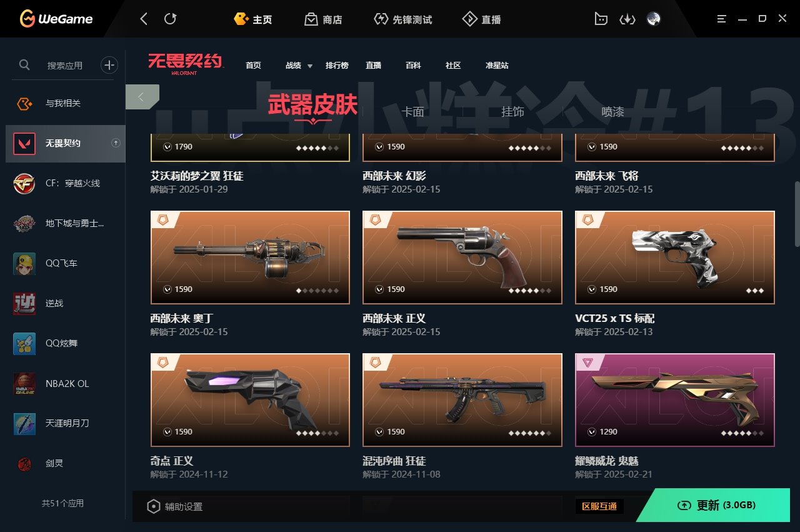
Task: Click the vertical scrollbar thumb of the skin list
Action: pyautogui.click(x=796, y=214)
